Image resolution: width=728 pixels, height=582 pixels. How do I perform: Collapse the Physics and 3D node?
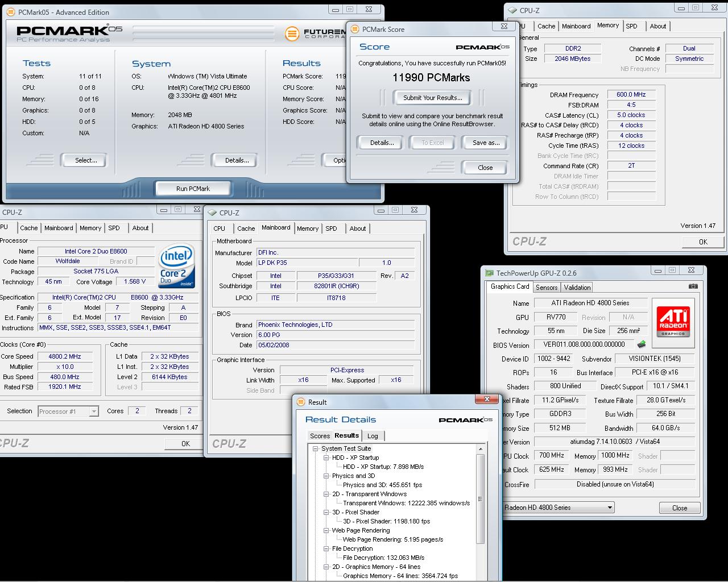pos(326,476)
